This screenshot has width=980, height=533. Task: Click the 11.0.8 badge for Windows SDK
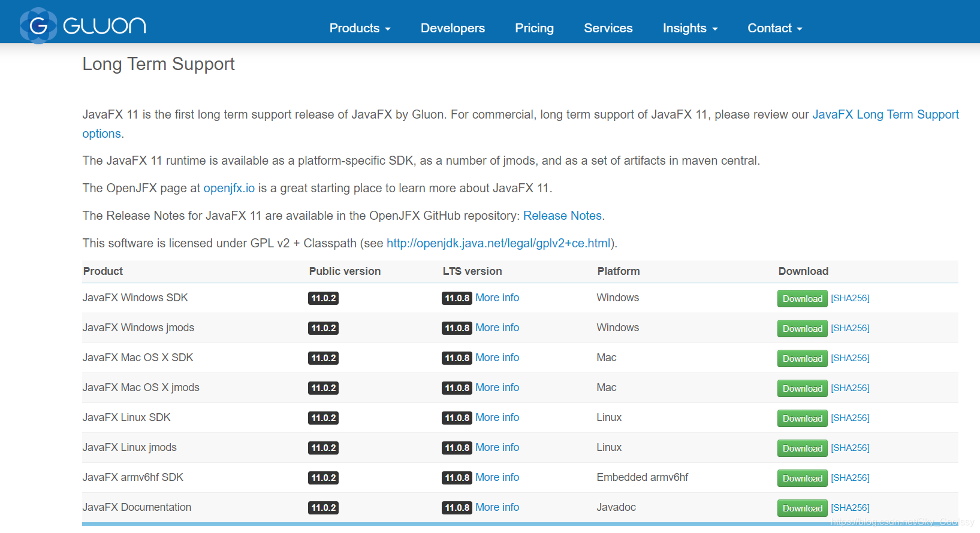[x=457, y=298]
